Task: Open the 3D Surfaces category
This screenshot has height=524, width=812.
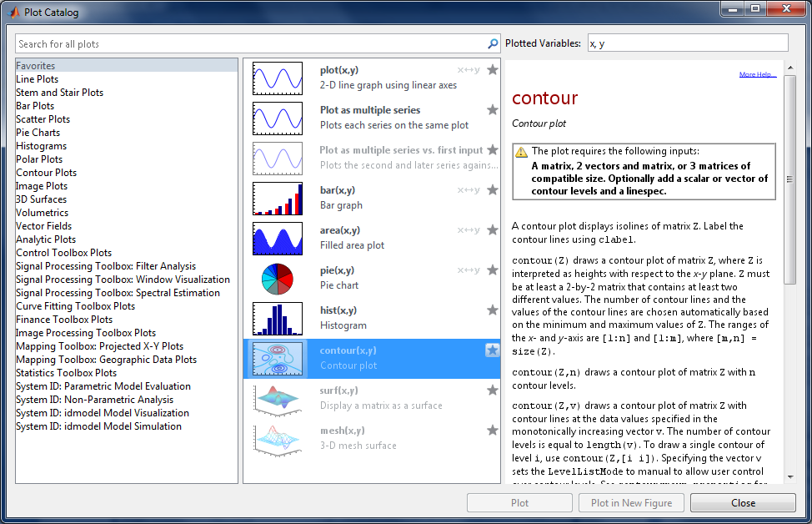Action: point(41,199)
